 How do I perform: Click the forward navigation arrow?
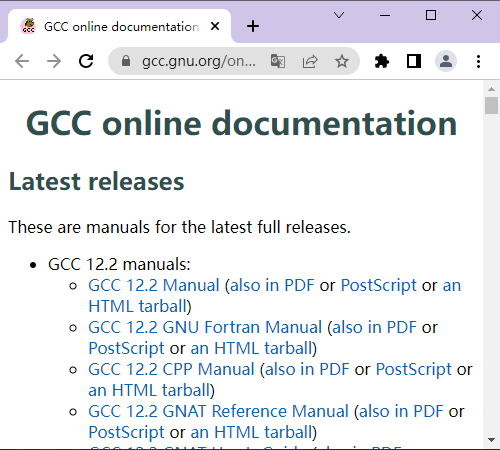tap(54, 61)
